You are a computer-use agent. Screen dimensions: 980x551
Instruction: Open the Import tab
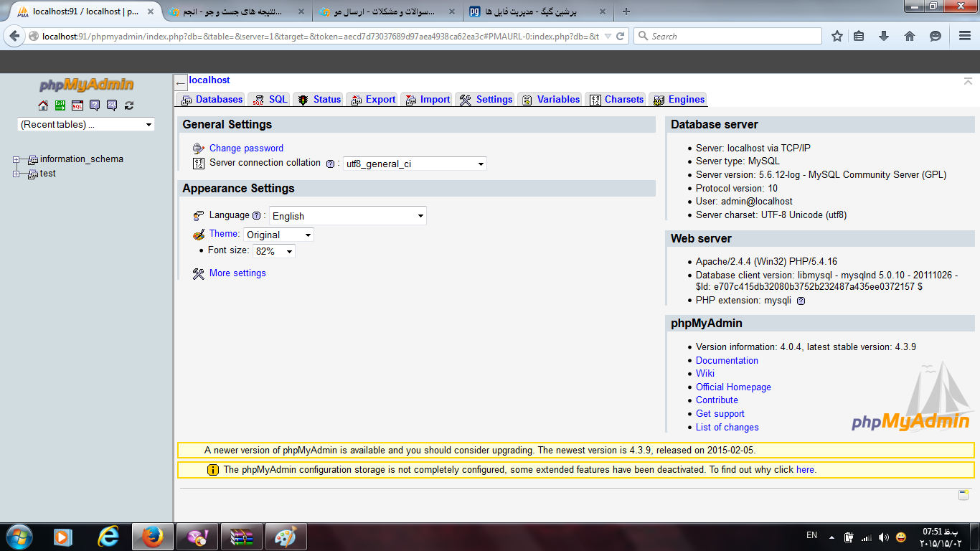coord(427,100)
